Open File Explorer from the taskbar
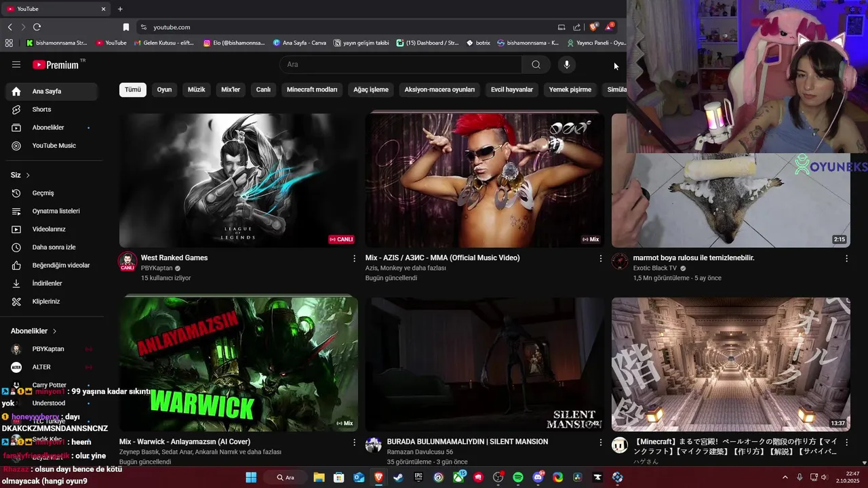The height and width of the screenshot is (488, 868). pyautogui.click(x=319, y=477)
